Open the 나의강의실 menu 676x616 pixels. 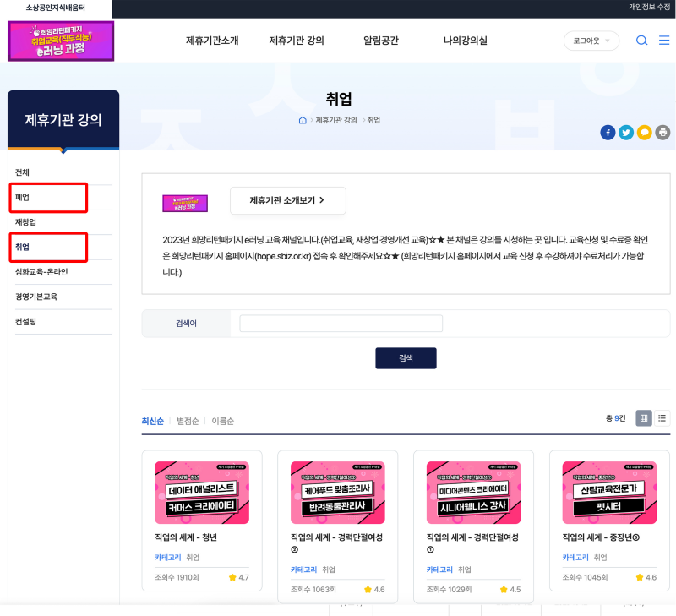464,40
